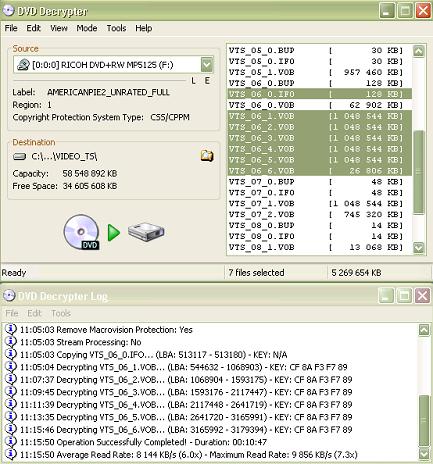Viewport: 433px width, 464px height.
Task: Click the file list scrollbar thumb
Action: point(419,172)
